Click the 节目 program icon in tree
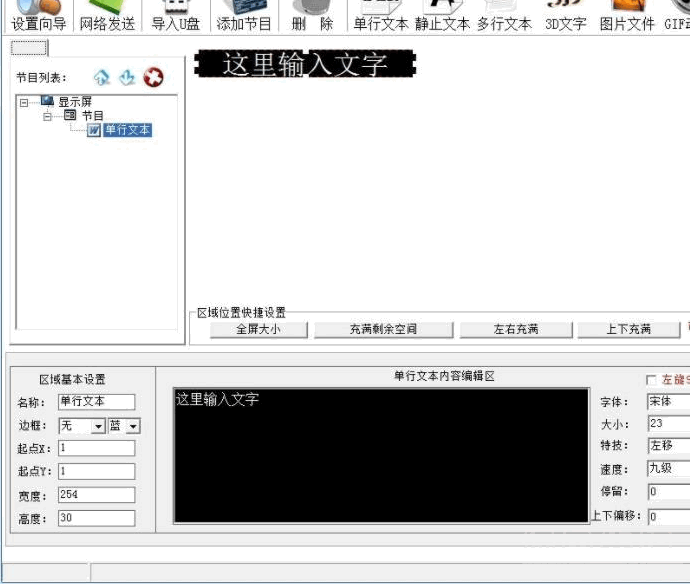 pyautogui.click(x=70, y=115)
